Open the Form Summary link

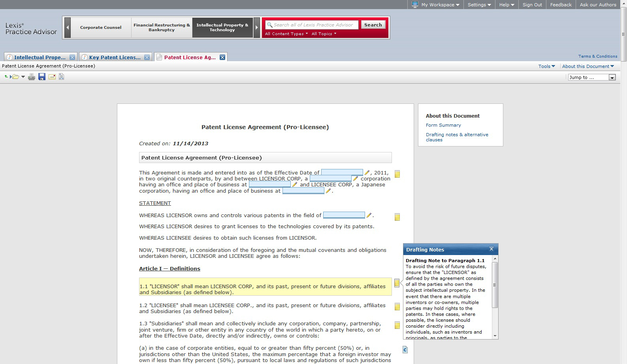(x=443, y=125)
